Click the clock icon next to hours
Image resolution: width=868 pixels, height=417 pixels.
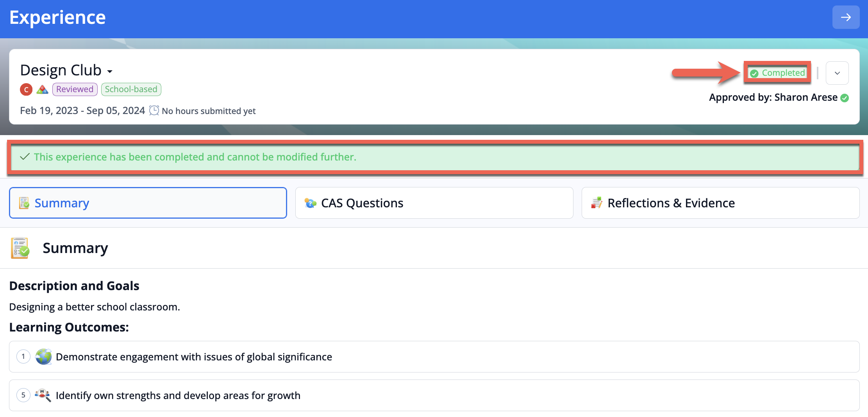(x=154, y=110)
